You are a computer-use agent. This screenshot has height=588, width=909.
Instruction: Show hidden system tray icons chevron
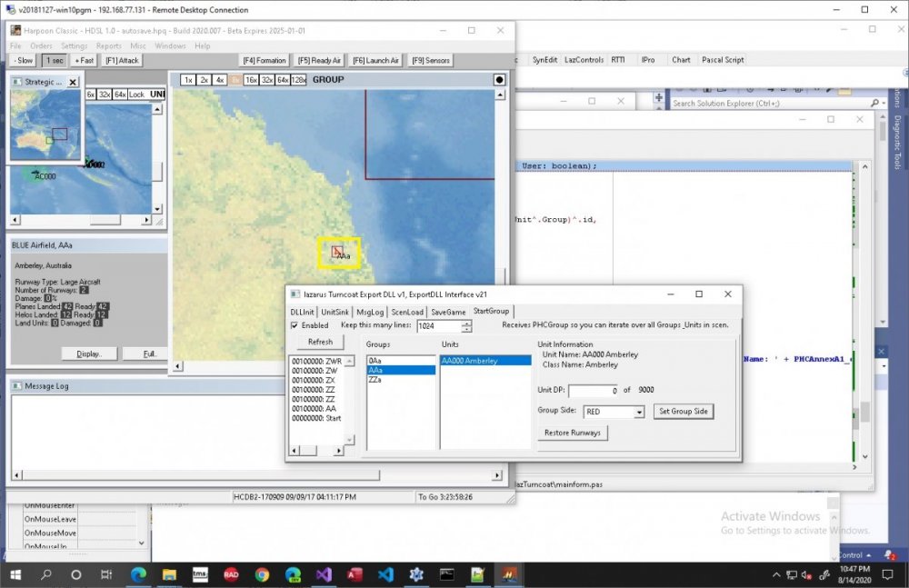[x=776, y=574]
